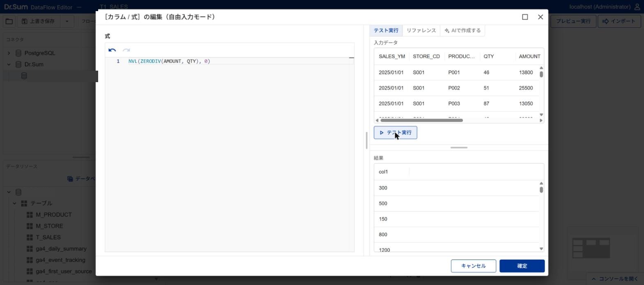Image resolution: width=644 pixels, height=285 pixels.
Task: Run the テスト実行 button
Action: [x=396, y=133]
